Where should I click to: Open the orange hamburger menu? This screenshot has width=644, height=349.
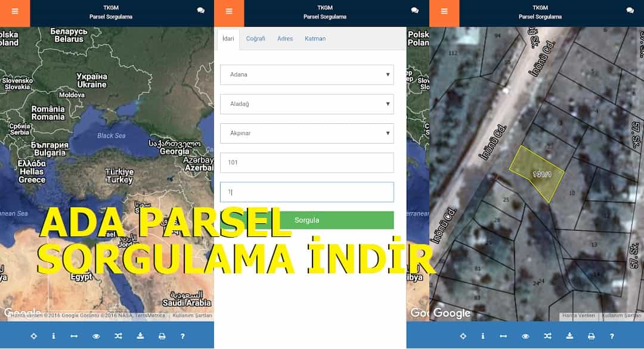(14, 11)
